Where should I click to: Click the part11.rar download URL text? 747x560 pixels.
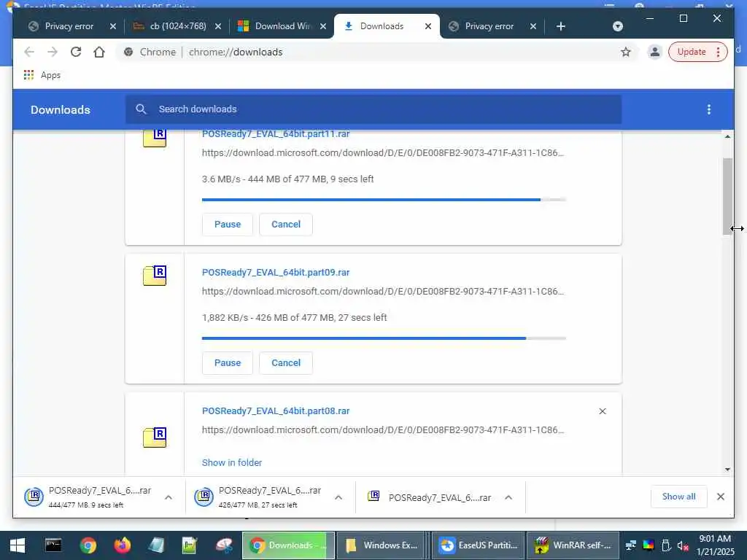point(382,153)
